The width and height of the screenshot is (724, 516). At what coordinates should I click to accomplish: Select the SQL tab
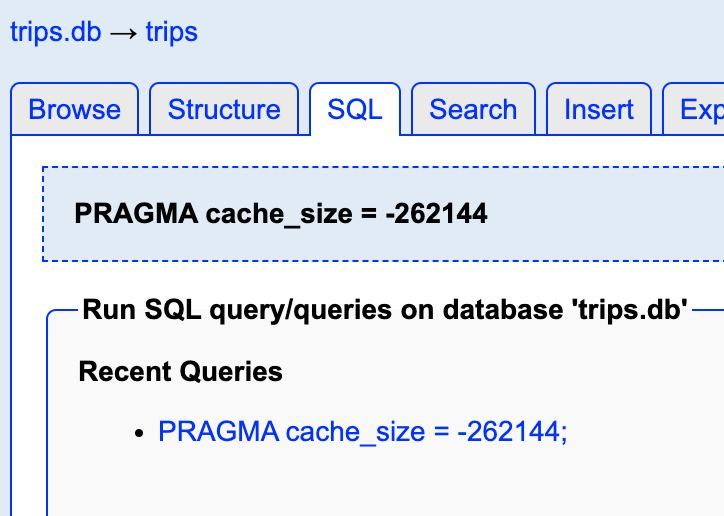(x=355, y=109)
